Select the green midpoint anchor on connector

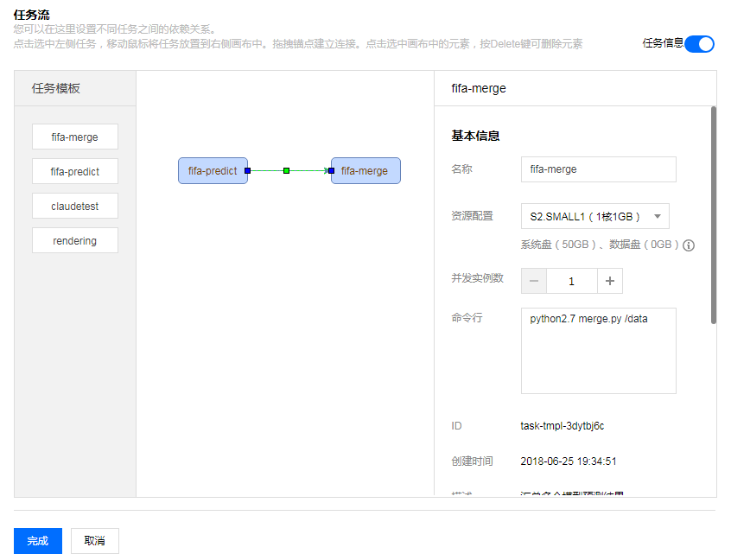(286, 170)
